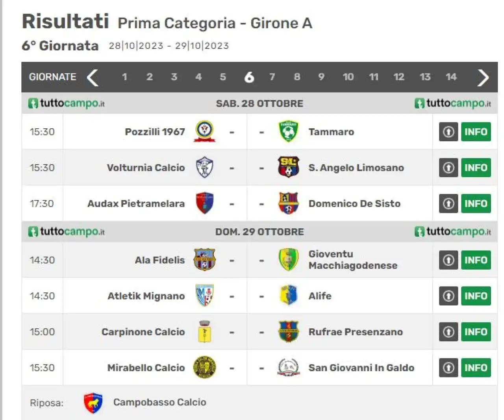Click the Tammaro green team crest
Screen dimensions: 504x420
[289, 131]
